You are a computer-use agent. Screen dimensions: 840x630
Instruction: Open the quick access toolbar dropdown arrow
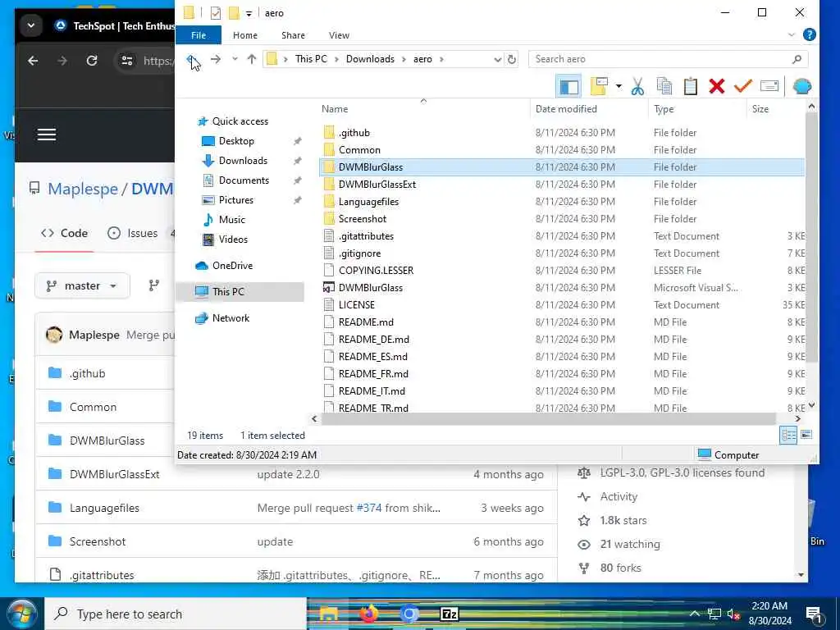249,13
